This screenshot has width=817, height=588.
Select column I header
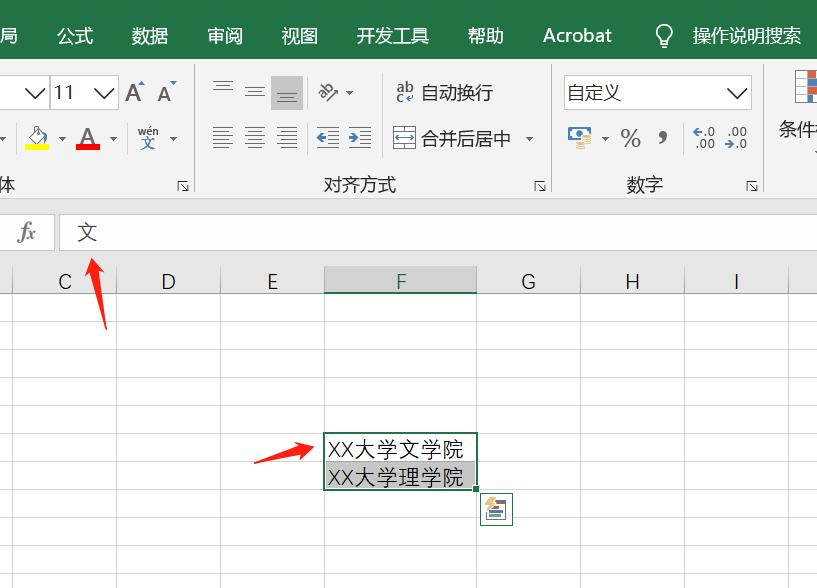pos(736,281)
